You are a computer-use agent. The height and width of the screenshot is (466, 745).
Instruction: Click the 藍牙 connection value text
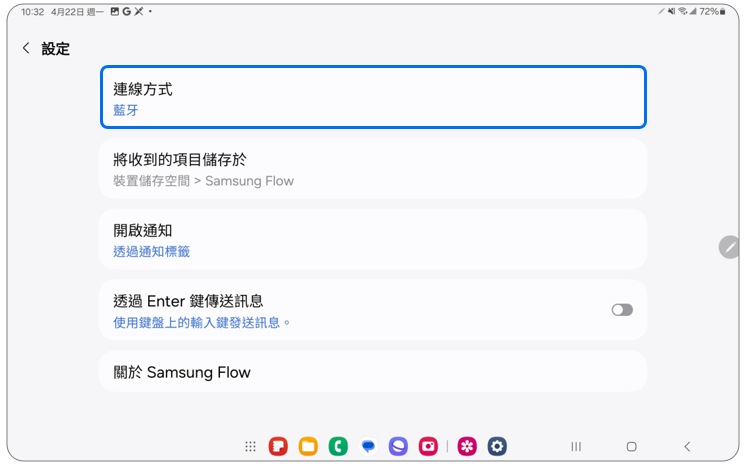pyautogui.click(x=125, y=110)
